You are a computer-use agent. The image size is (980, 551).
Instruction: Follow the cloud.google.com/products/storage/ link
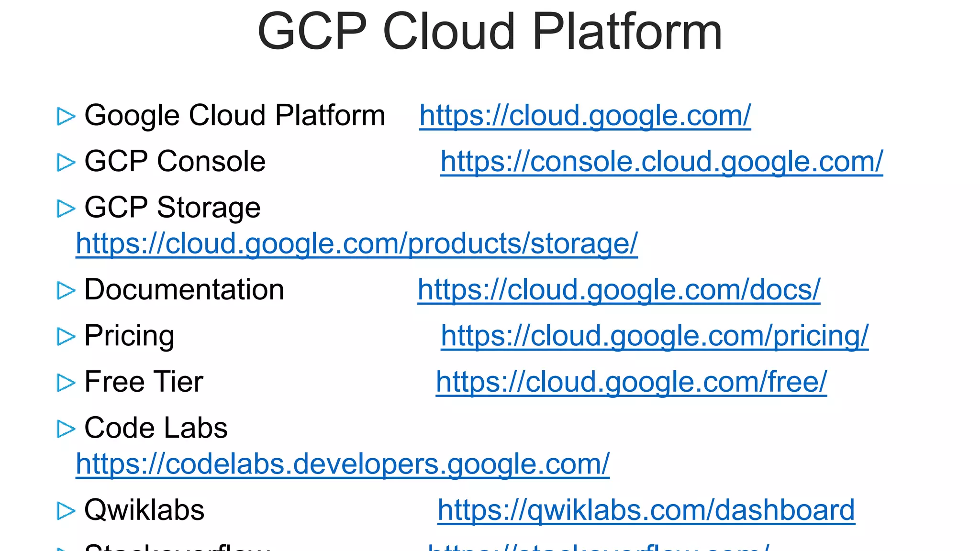click(356, 244)
